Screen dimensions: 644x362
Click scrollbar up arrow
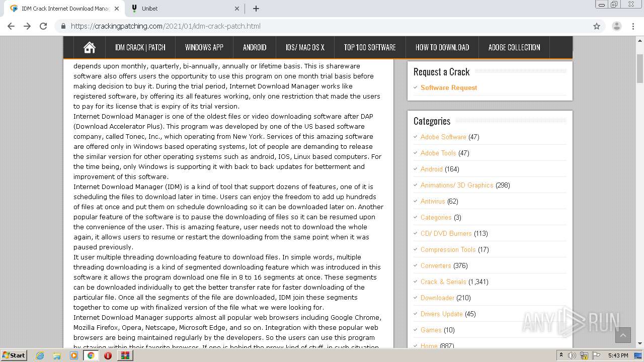[x=640, y=40]
